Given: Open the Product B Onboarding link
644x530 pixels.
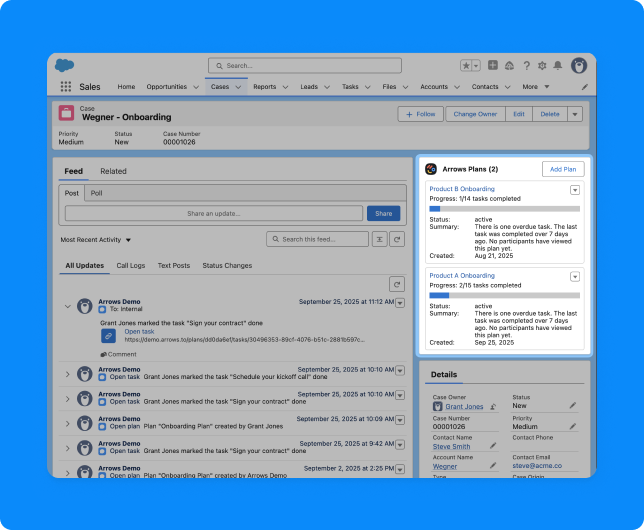Looking at the screenshot, I should tap(462, 189).
